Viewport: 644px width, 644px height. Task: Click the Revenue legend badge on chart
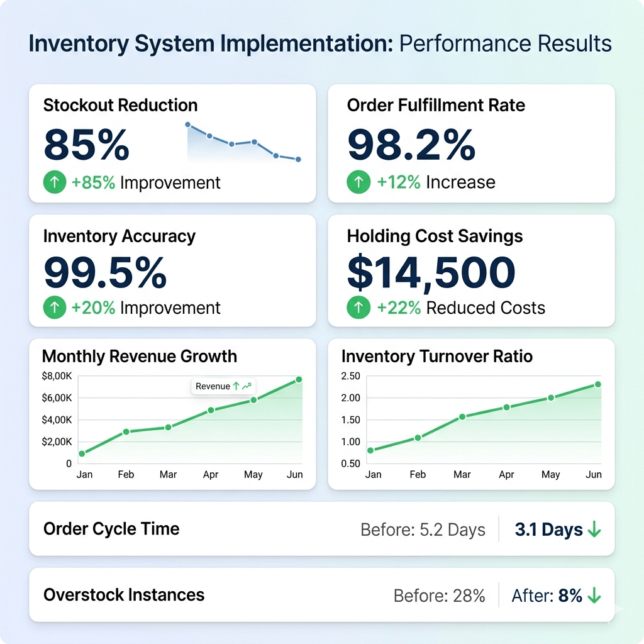click(223, 386)
